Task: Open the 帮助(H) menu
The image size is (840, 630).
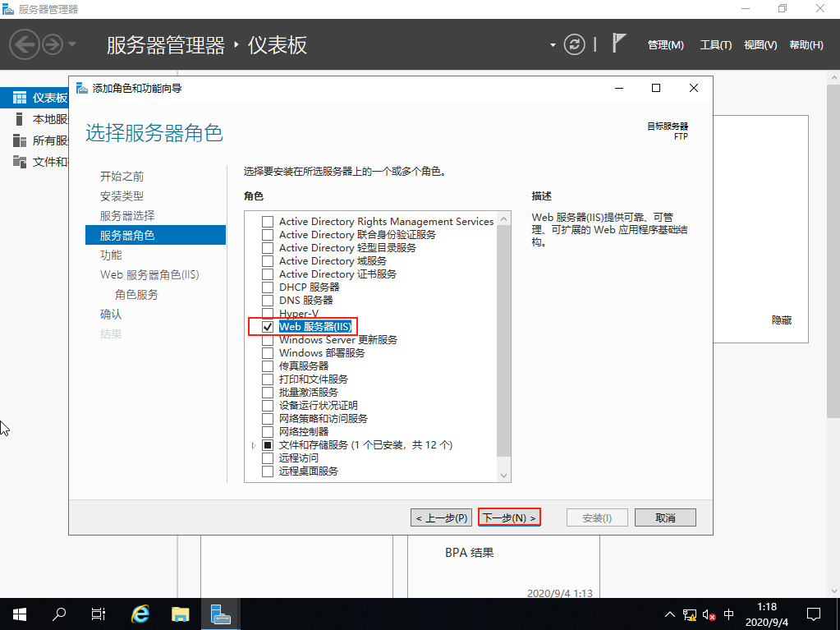Action: (x=806, y=45)
